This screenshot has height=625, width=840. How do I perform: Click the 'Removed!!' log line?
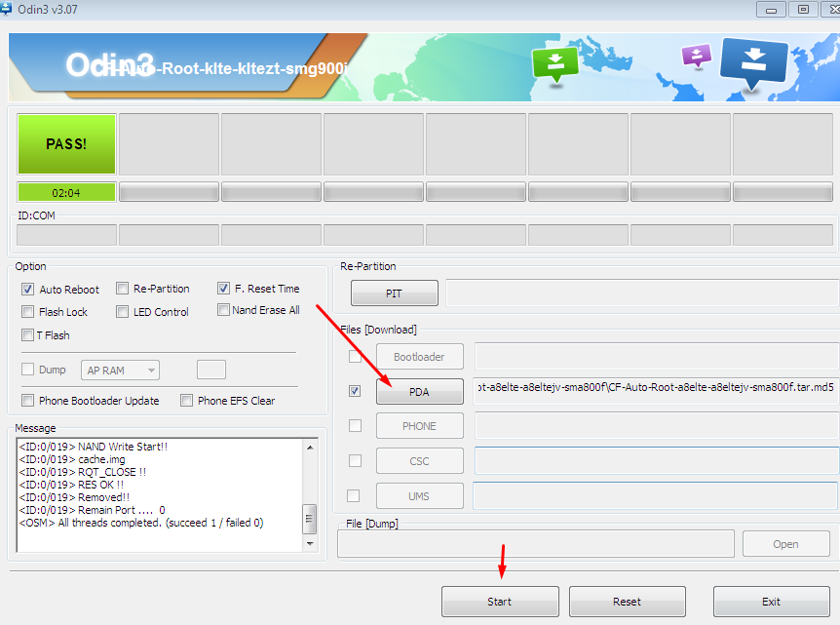coord(74,497)
